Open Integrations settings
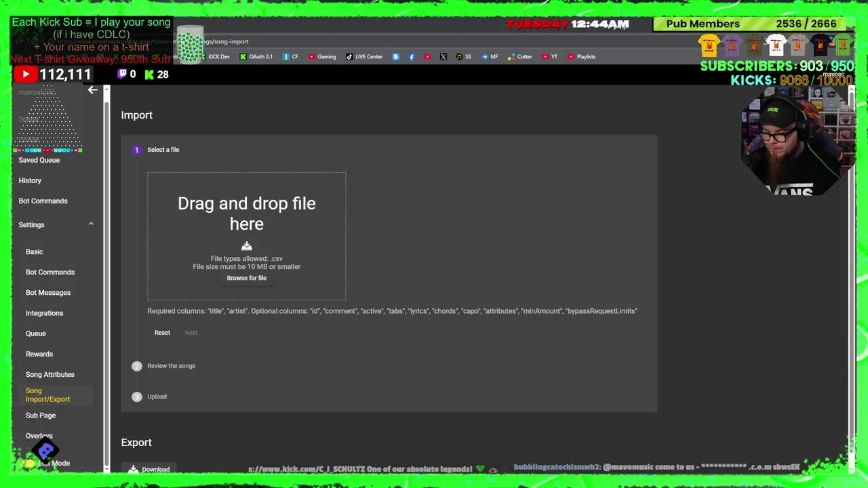The image size is (868, 488). click(44, 313)
